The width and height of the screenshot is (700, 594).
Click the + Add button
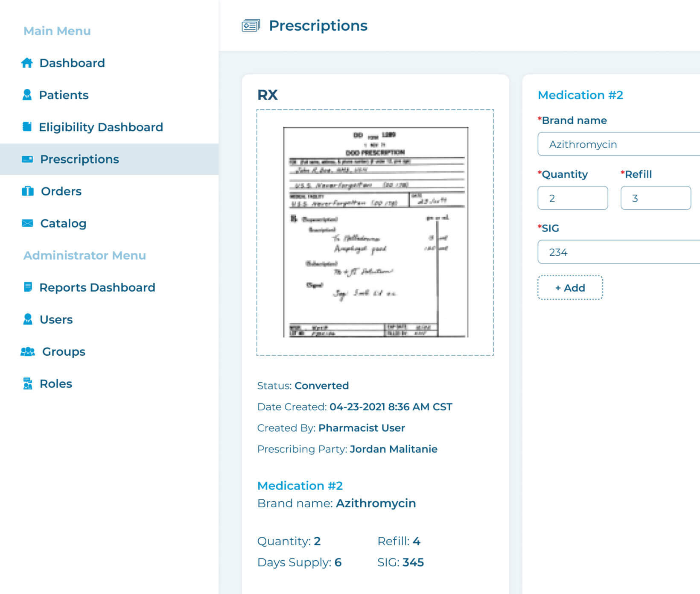click(570, 287)
